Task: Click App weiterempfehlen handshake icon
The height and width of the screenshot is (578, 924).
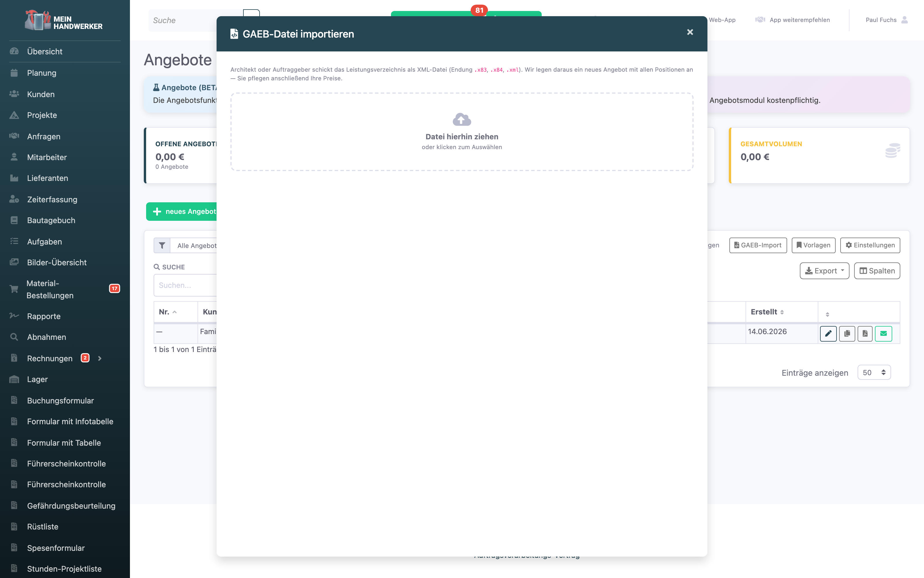Action: pos(760,20)
